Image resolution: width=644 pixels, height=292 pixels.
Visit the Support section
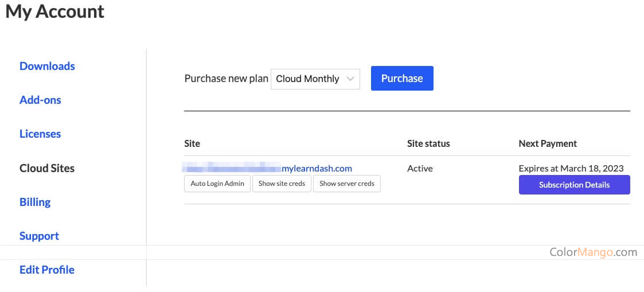[x=39, y=236]
